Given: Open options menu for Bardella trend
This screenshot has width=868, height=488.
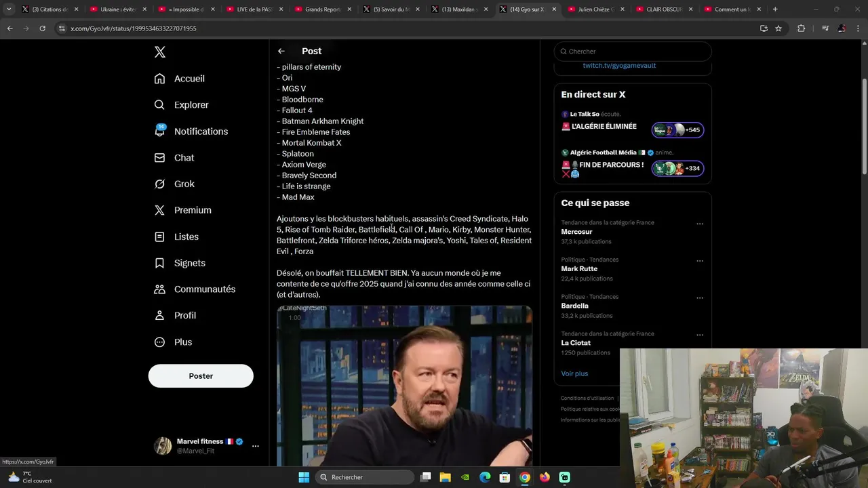Looking at the screenshot, I should [700, 298].
